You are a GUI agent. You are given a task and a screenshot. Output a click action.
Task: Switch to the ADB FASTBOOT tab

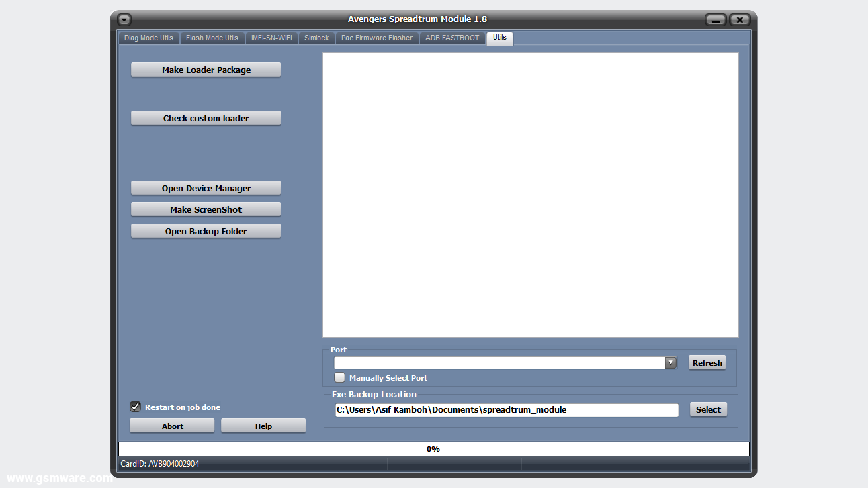pyautogui.click(x=451, y=38)
